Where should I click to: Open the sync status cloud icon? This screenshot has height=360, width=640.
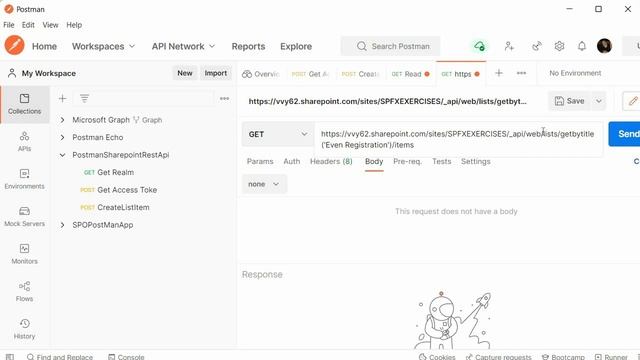479,46
